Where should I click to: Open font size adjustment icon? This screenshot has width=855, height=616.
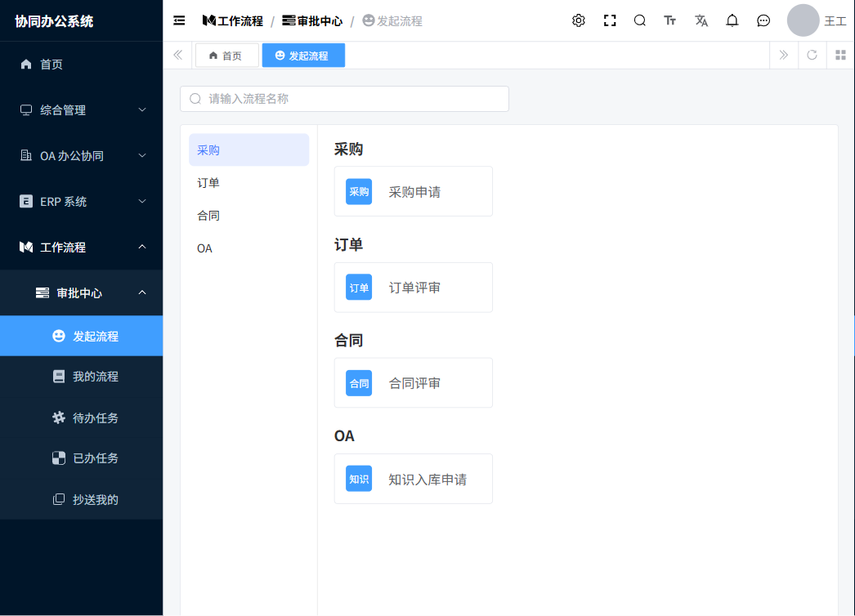click(669, 20)
